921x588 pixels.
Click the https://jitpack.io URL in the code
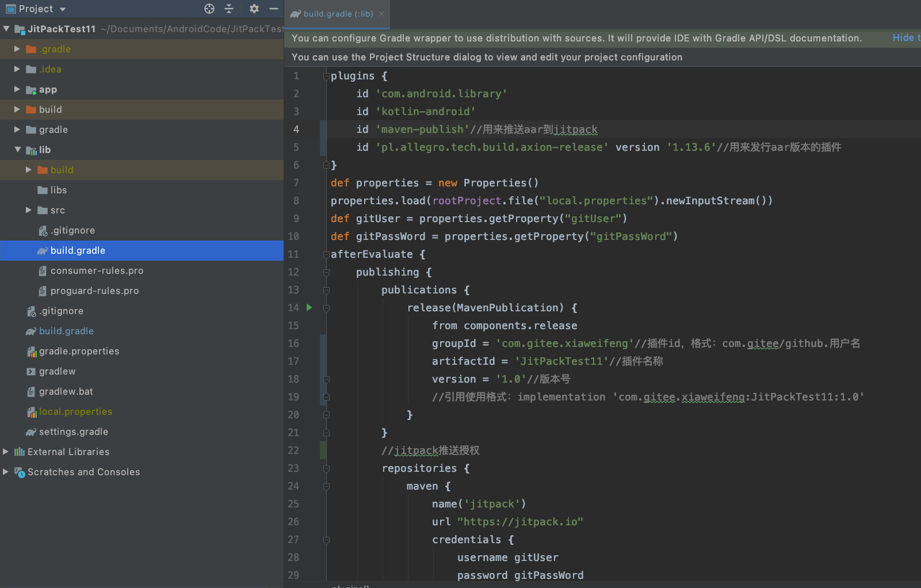point(518,522)
